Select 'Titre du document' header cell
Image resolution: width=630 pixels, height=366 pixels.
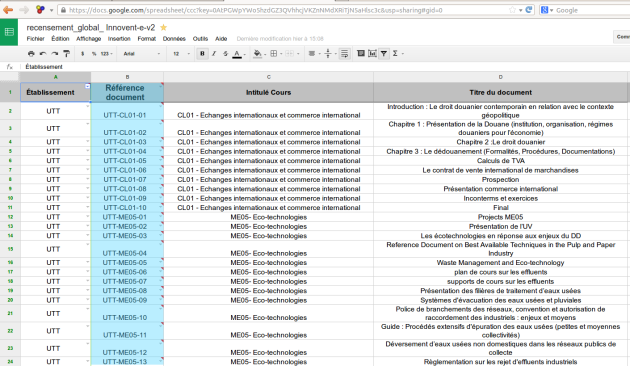coord(501,92)
